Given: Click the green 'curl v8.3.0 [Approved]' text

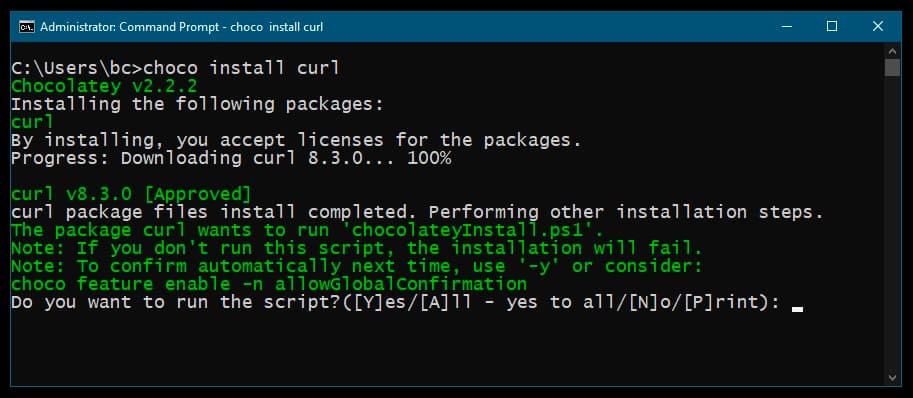Looking at the screenshot, I should [x=131, y=194].
